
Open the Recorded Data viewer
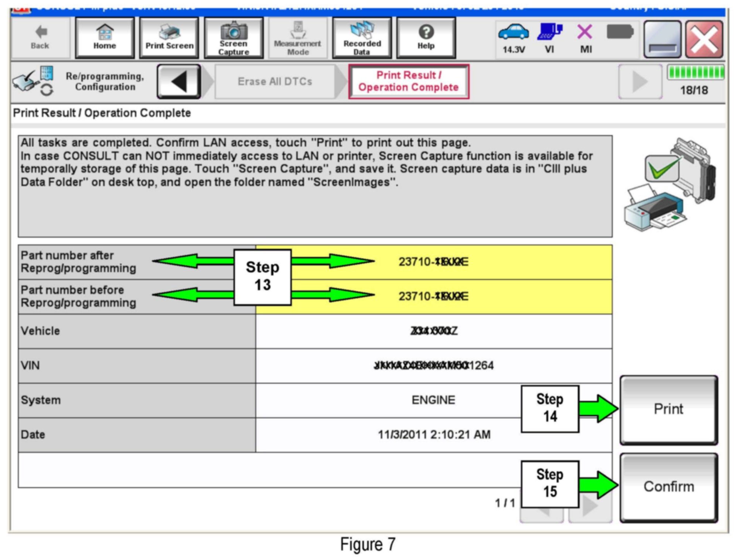tap(362, 37)
